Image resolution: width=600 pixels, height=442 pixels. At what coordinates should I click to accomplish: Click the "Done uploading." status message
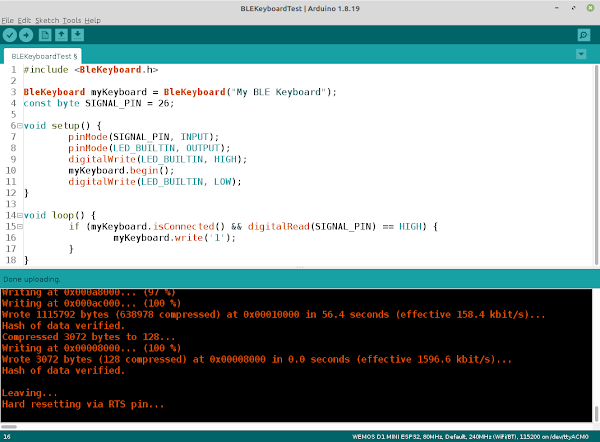32,279
